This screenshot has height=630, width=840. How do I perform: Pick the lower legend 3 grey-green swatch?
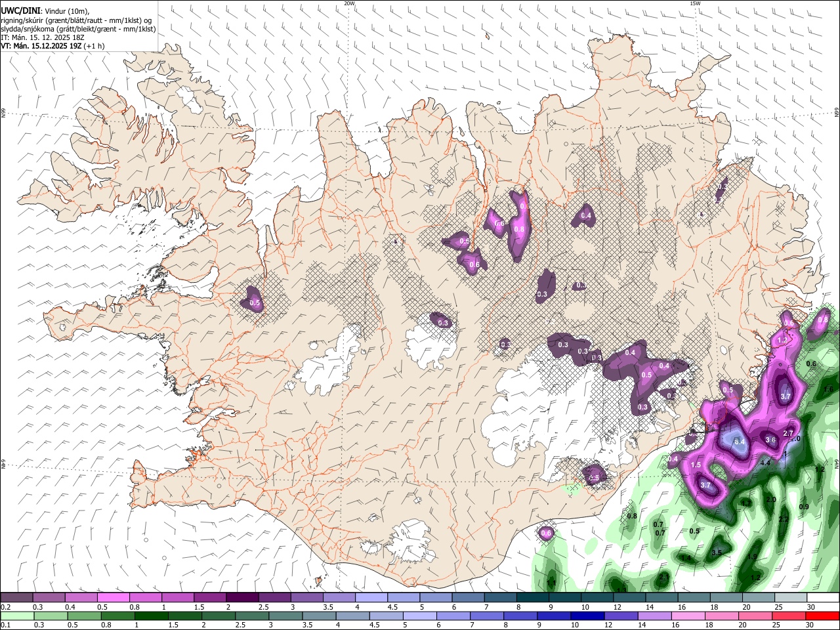[x=285, y=616]
